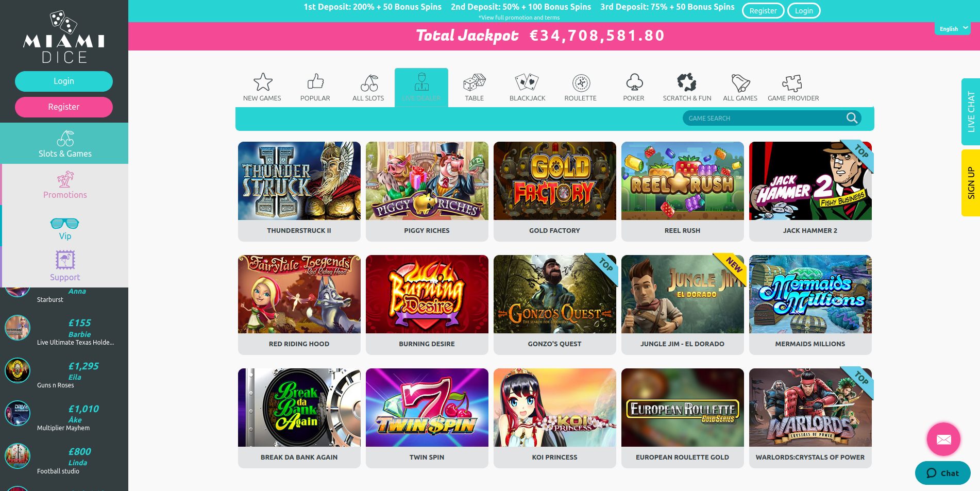Expand the English language dropdown
Image resolution: width=980 pixels, height=491 pixels.
[x=953, y=29]
